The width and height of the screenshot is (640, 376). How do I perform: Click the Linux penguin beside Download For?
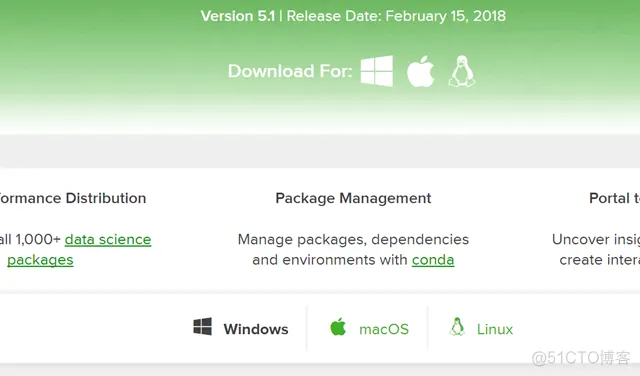462,71
